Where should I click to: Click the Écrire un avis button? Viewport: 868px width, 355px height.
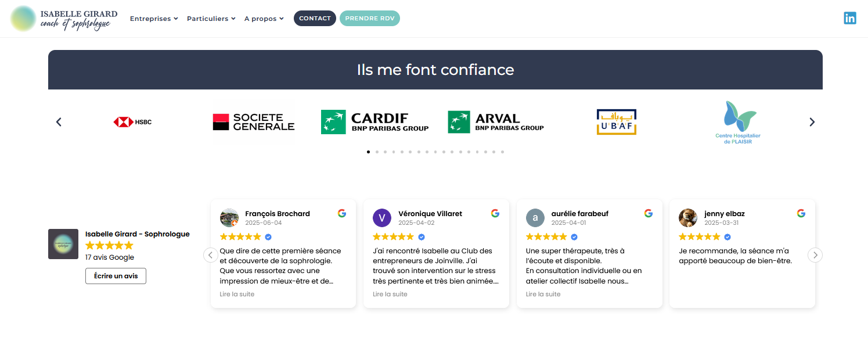(x=116, y=276)
